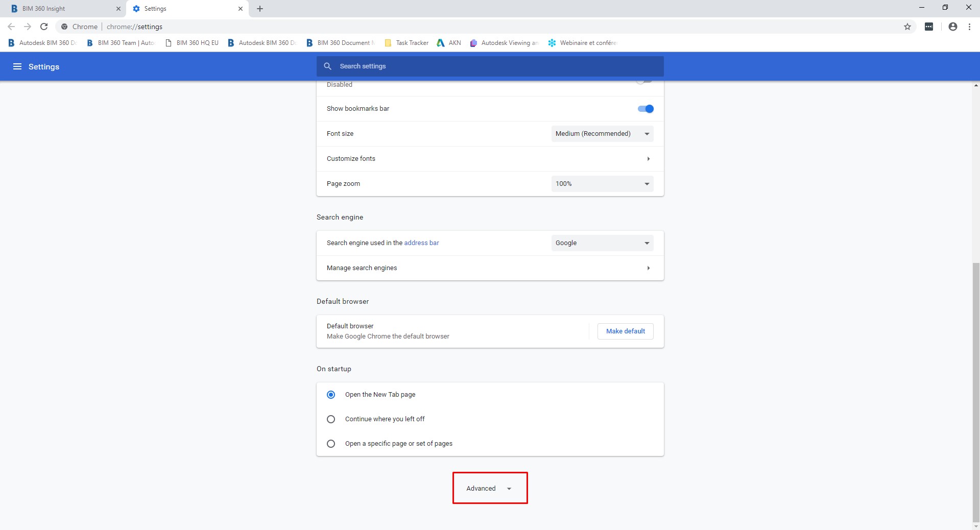Image resolution: width=980 pixels, height=530 pixels.
Task: Reload the current page
Action: 44,27
